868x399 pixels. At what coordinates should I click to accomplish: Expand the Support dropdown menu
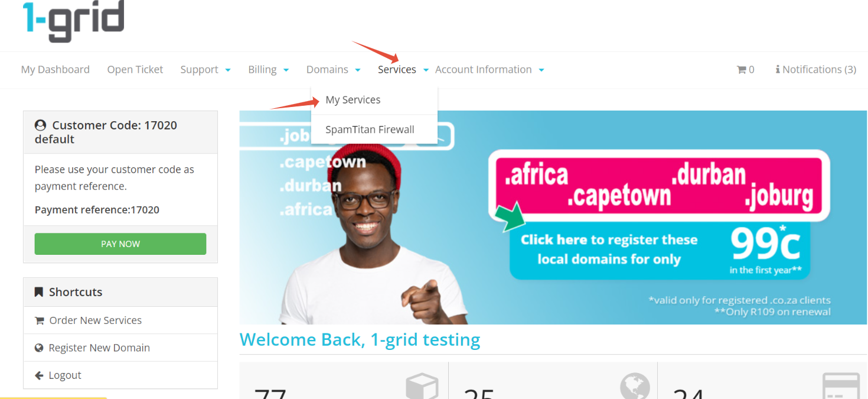pyautogui.click(x=205, y=70)
